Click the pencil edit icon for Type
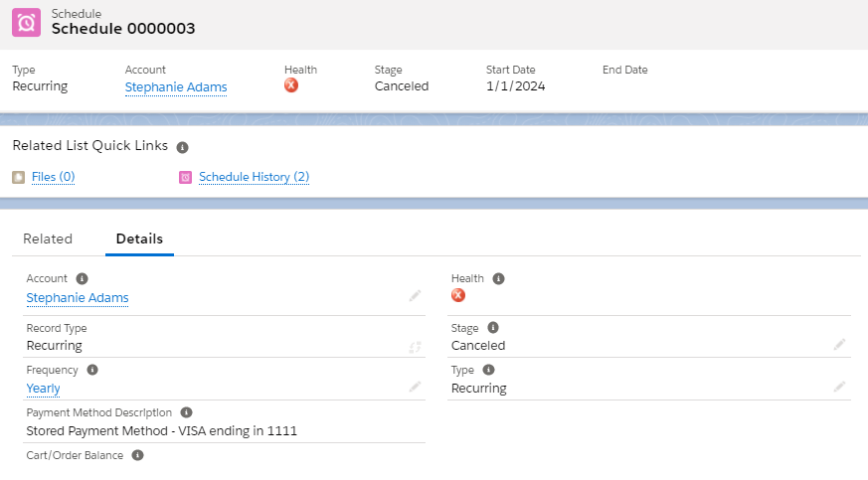The image size is (868, 480). click(x=839, y=387)
